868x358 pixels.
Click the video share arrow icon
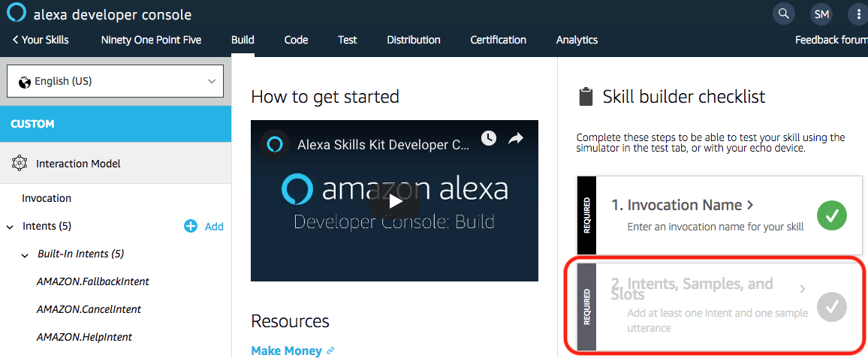(x=516, y=138)
